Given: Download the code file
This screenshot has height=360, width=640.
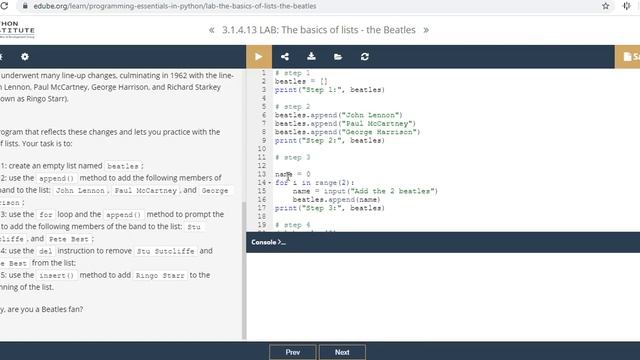Looking at the screenshot, I should pyautogui.click(x=311, y=56).
